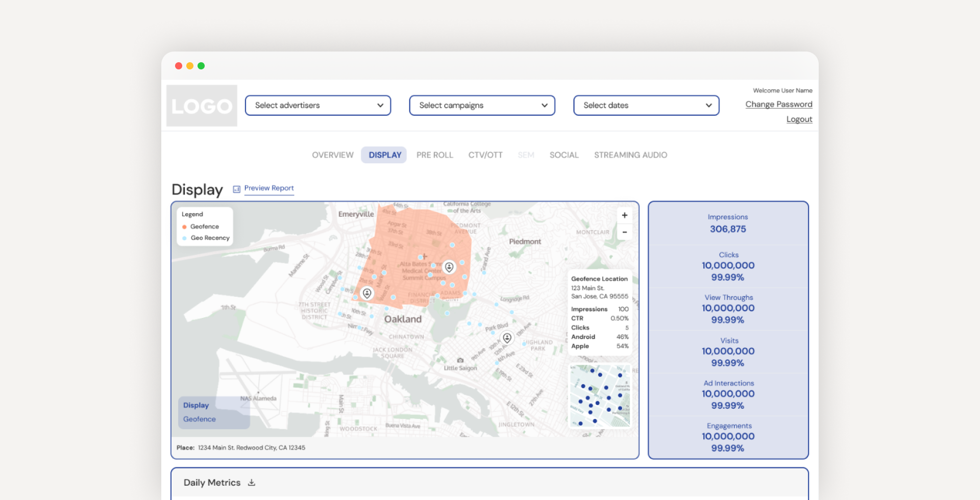This screenshot has height=500, width=980.
Task: Select Geofence in the map layer panel
Action: (200, 419)
